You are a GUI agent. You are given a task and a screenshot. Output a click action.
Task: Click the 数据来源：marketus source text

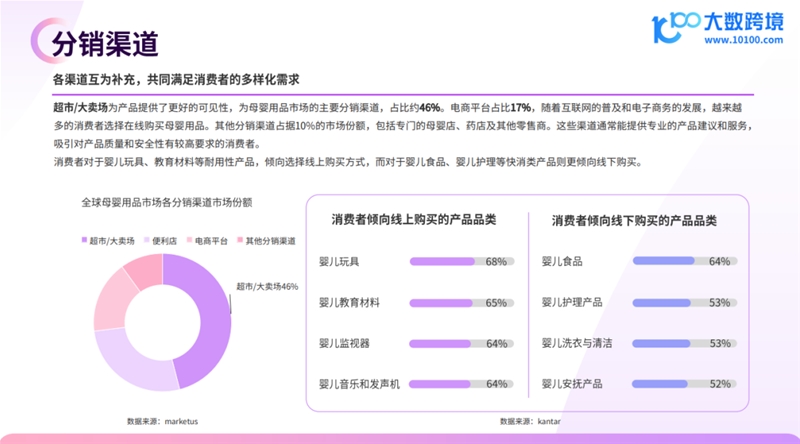[163, 421]
